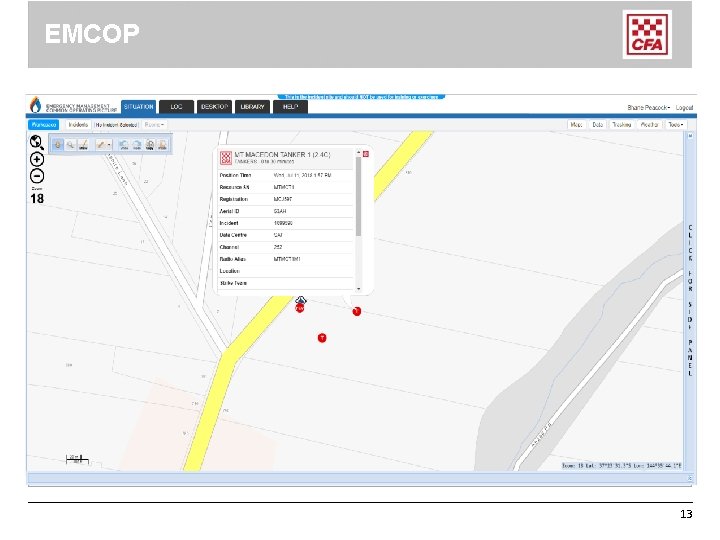Expand the Rooms dropdown
The width and height of the screenshot is (720, 540).
click(154, 125)
